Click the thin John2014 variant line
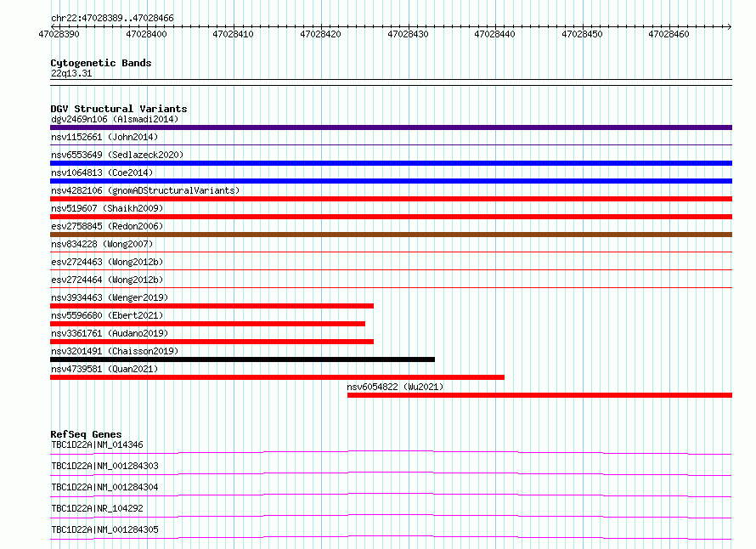The width and height of the screenshot is (756, 549). 391,144
